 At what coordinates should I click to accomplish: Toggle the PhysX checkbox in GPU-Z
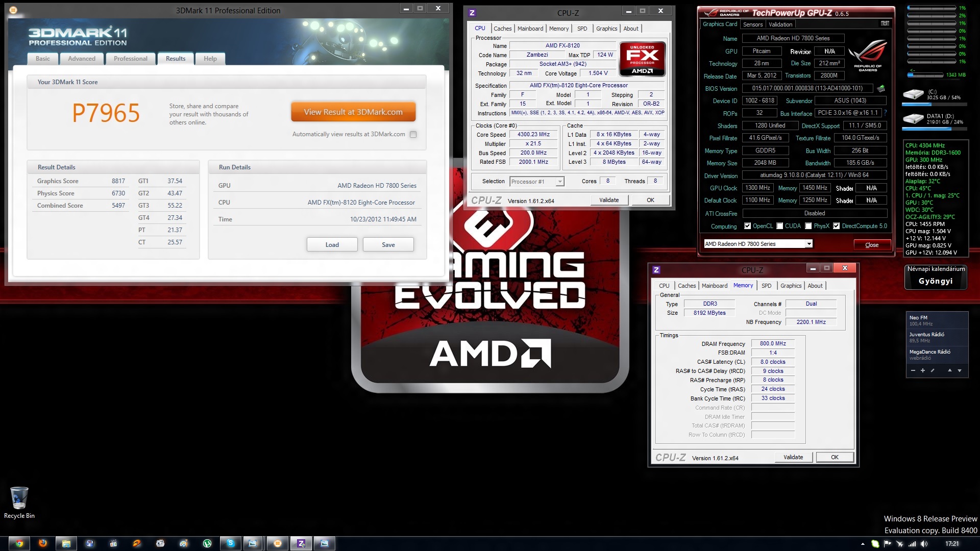(808, 226)
